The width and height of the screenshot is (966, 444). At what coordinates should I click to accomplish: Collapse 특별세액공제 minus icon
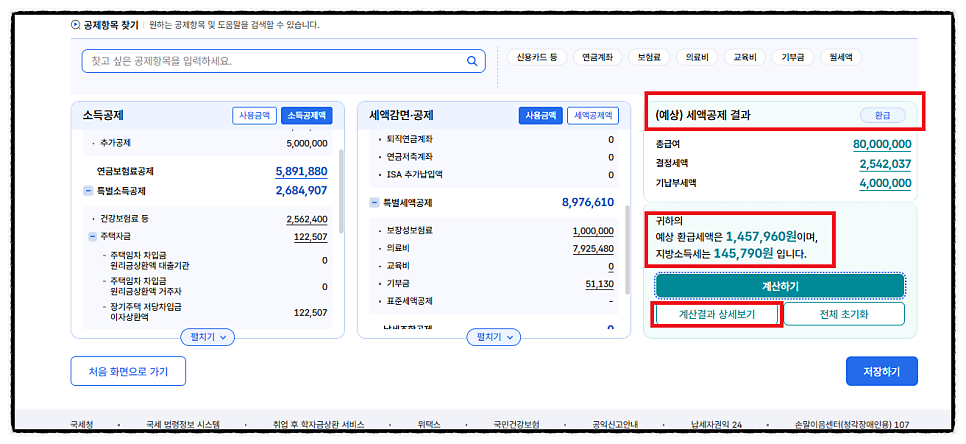coord(374,202)
